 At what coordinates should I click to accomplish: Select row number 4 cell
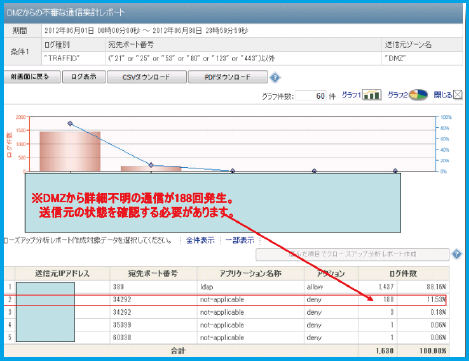10,325
